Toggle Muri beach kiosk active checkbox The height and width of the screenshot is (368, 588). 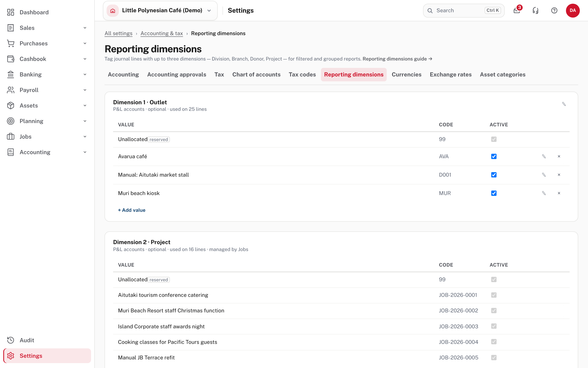coord(494,193)
